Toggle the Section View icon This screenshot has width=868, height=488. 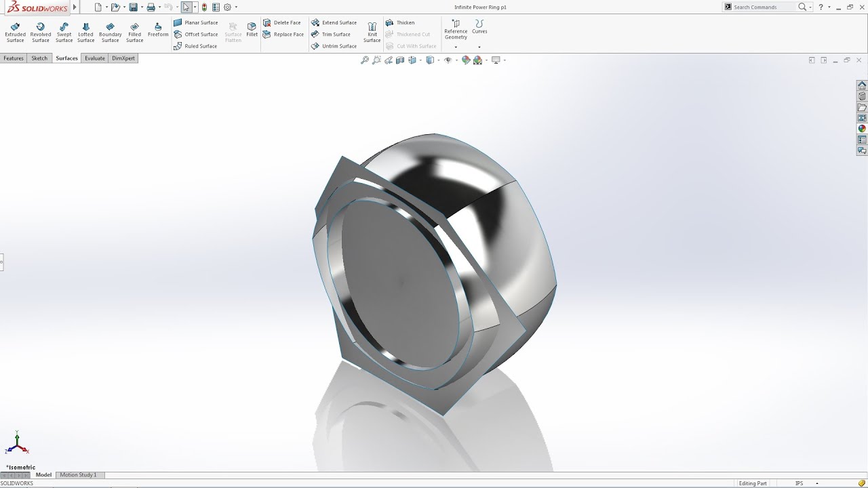pos(400,60)
